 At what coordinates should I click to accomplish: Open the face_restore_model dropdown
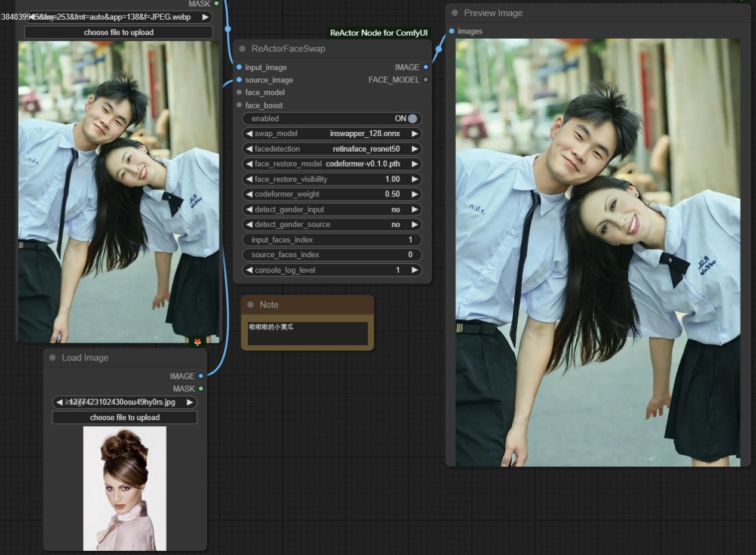(x=331, y=164)
